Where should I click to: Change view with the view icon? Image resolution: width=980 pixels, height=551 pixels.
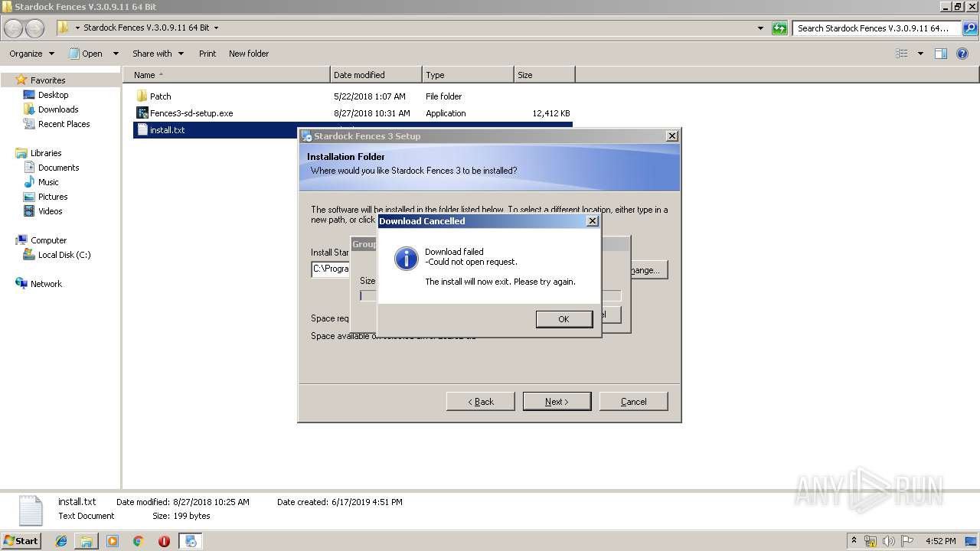point(902,54)
